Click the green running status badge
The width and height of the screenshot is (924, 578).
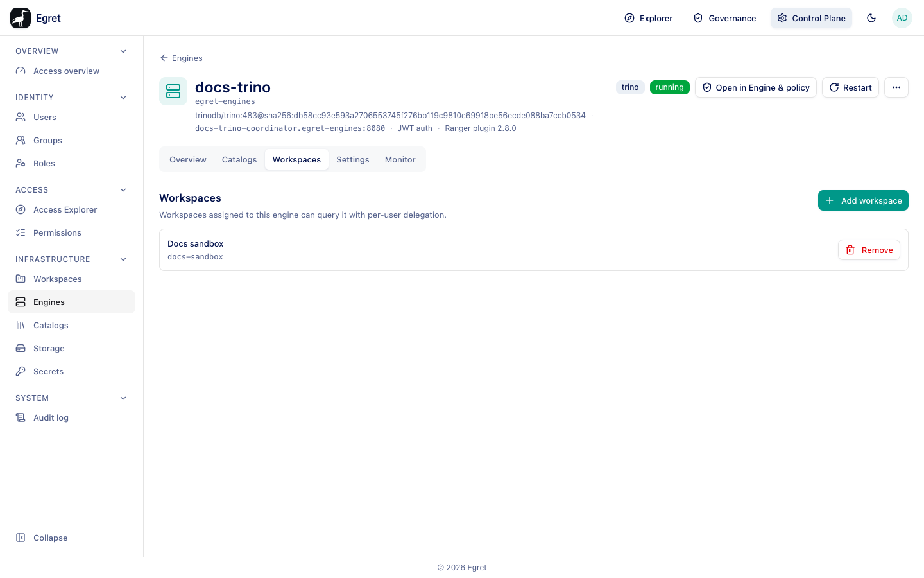[x=669, y=87]
